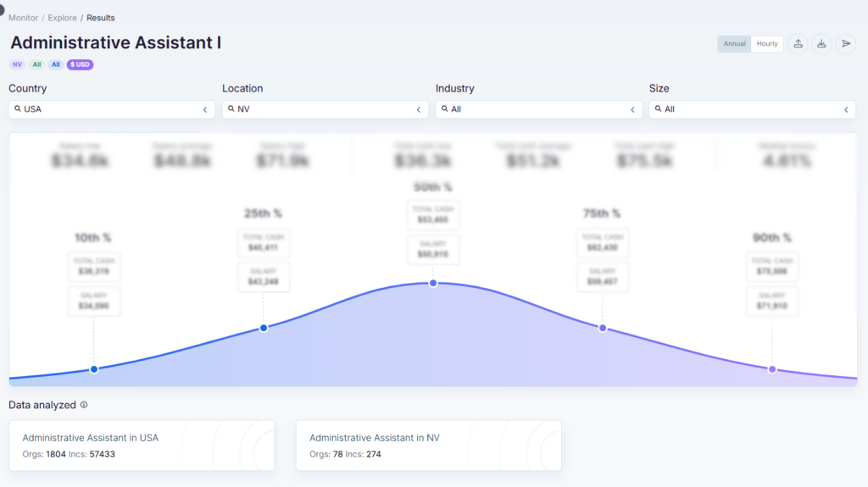Go to Monitor in the breadcrumb
Image resolution: width=868 pixels, height=487 pixels.
[23, 18]
